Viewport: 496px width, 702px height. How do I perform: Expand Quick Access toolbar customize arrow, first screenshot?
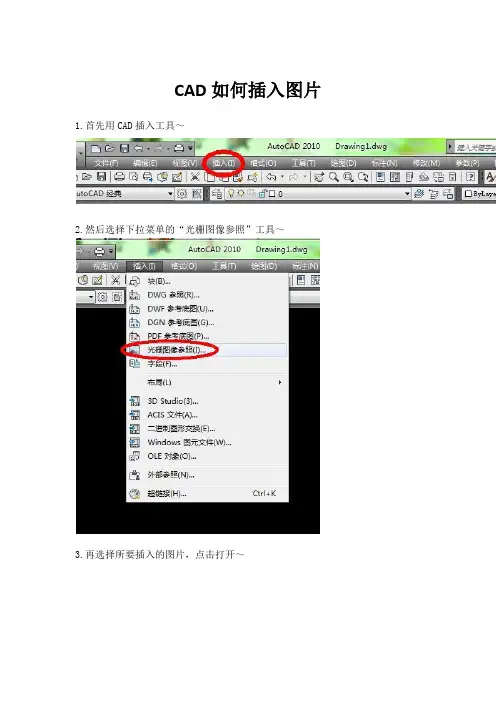tap(190, 148)
